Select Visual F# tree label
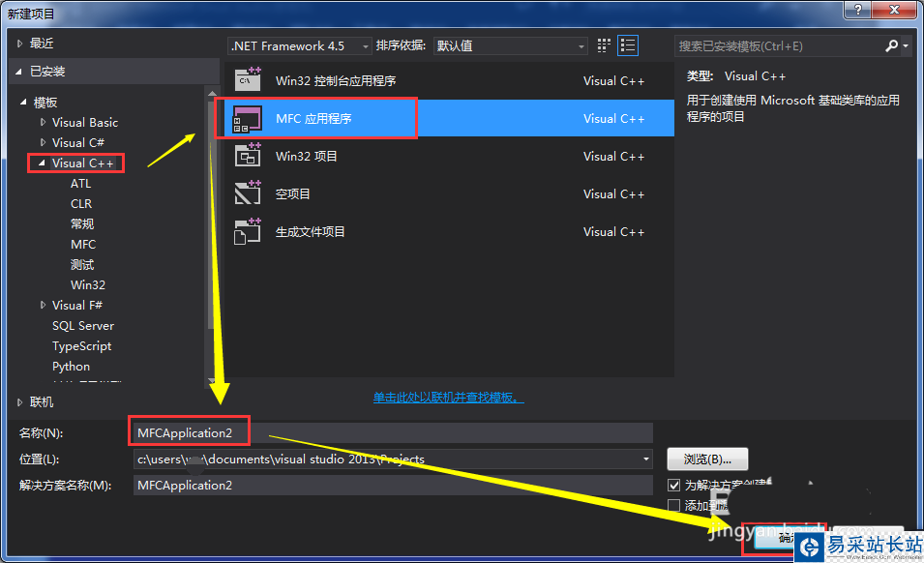Screen dimensions: 924x563 pyautogui.click(x=77, y=305)
